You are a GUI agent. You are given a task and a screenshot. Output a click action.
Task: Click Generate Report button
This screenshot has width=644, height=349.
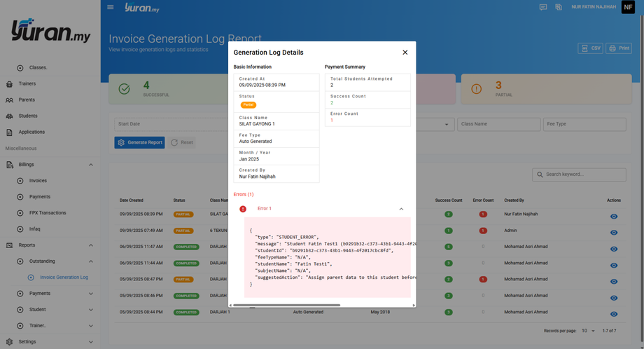pos(139,142)
